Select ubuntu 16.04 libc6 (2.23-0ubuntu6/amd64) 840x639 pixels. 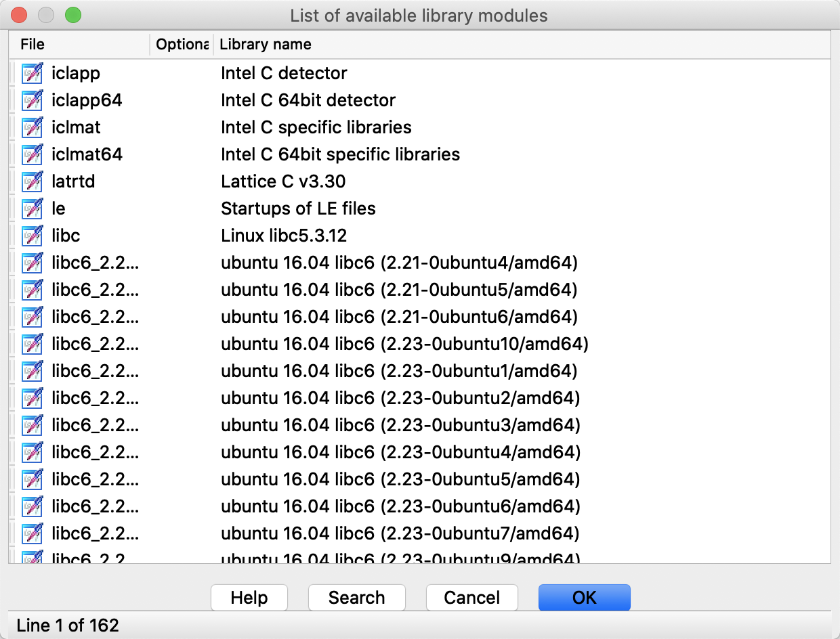point(400,506)
